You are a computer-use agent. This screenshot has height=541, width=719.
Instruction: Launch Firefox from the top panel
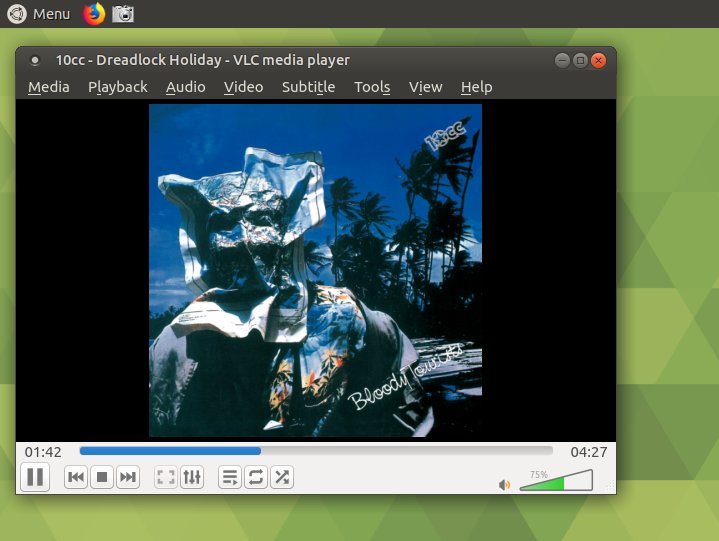click(x=94, y=14)
